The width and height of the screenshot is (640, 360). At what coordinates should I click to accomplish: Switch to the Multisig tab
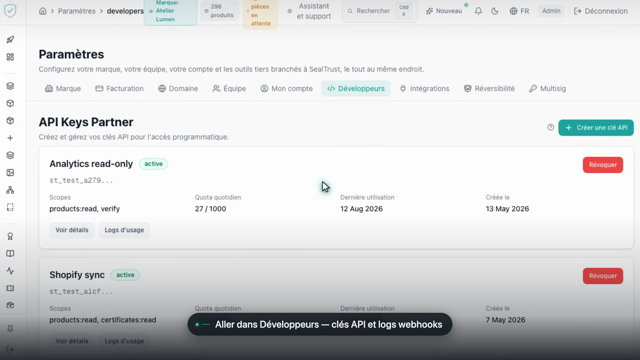547,89
